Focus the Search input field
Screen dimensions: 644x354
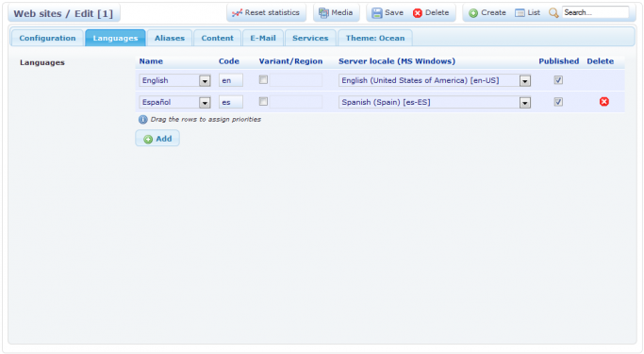pos(595,13)
